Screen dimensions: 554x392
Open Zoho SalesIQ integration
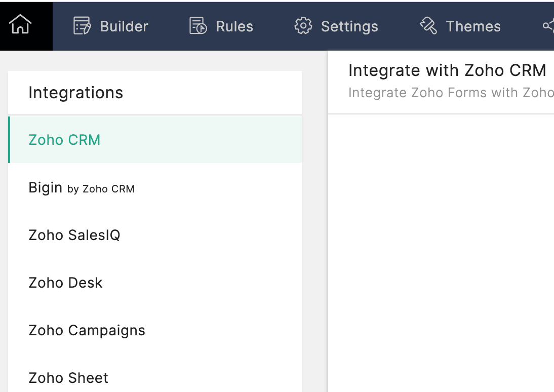click(x=155, y=235)
